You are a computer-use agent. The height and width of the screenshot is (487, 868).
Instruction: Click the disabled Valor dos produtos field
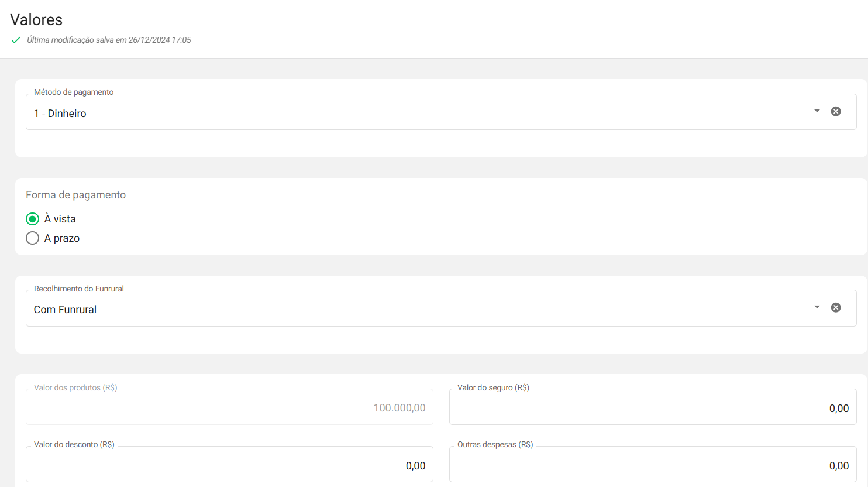(229, 408)
